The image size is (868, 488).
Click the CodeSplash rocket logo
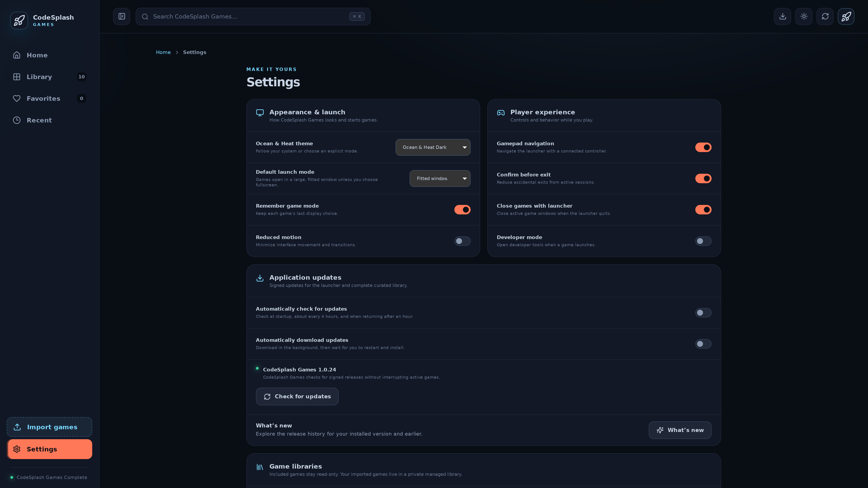[x=19, y=21]
